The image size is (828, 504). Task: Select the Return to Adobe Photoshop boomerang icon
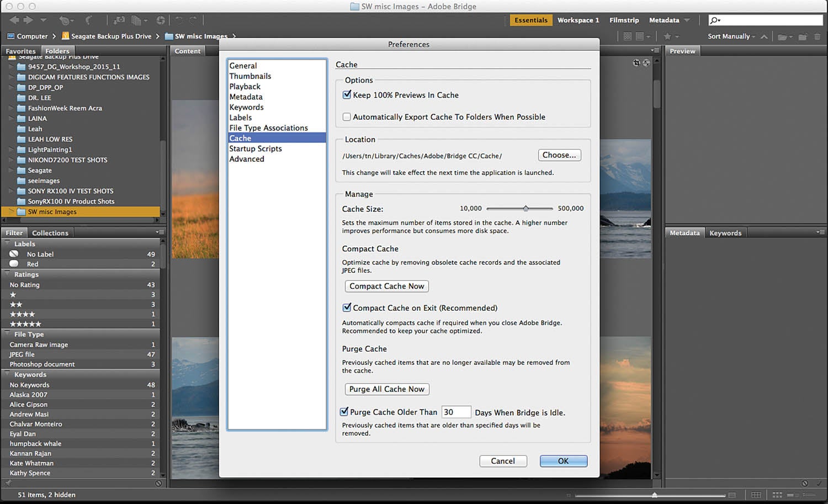(x=89, y=20)
